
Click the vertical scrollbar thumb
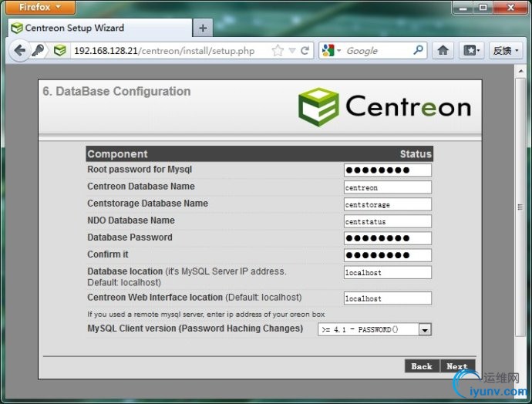click(520, 207)
